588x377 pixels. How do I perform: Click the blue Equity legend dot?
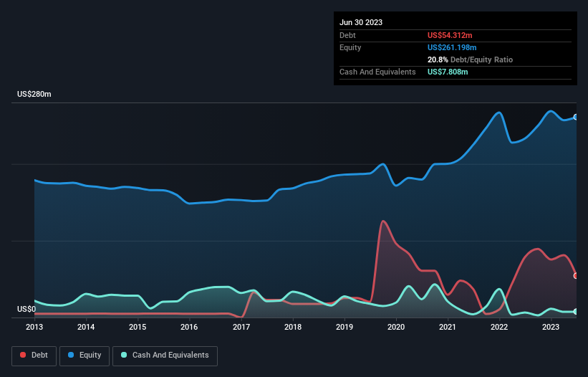tap(70, 355)
